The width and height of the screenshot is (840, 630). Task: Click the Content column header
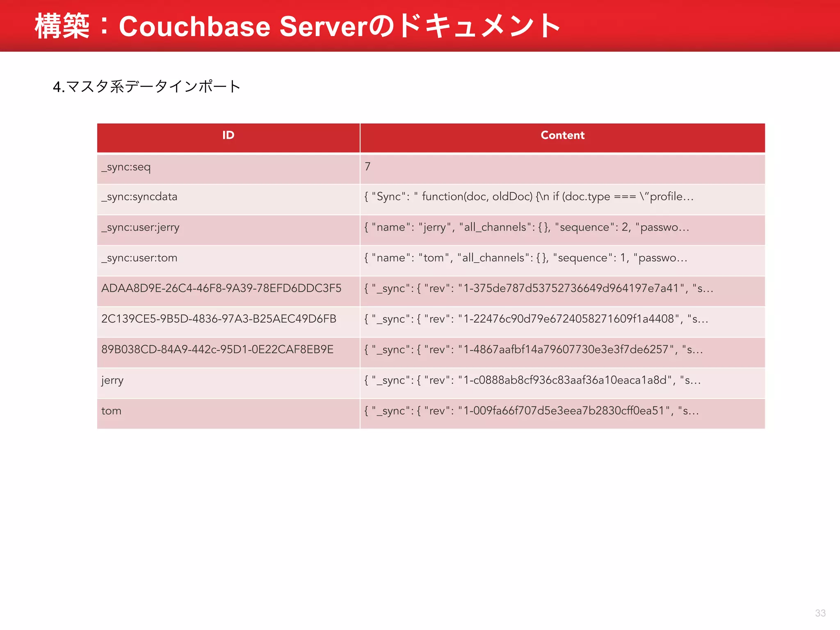tap(563, 138)
